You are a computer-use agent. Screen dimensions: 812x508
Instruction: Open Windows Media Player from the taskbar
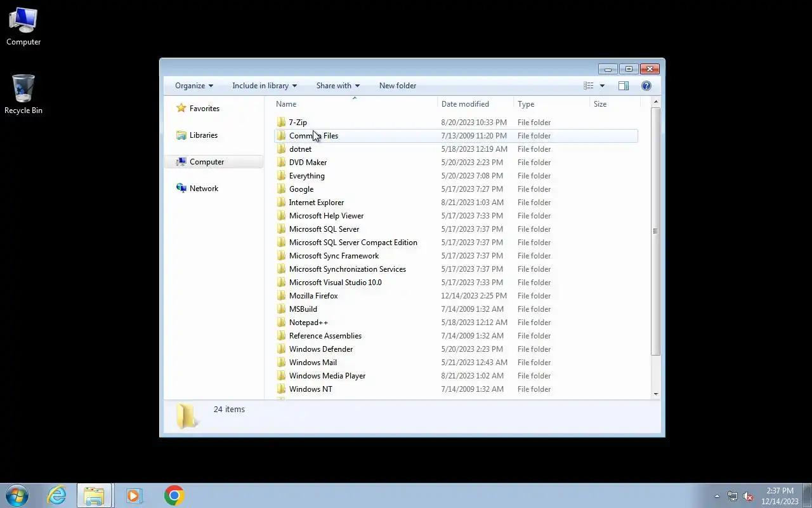[134, 495]
